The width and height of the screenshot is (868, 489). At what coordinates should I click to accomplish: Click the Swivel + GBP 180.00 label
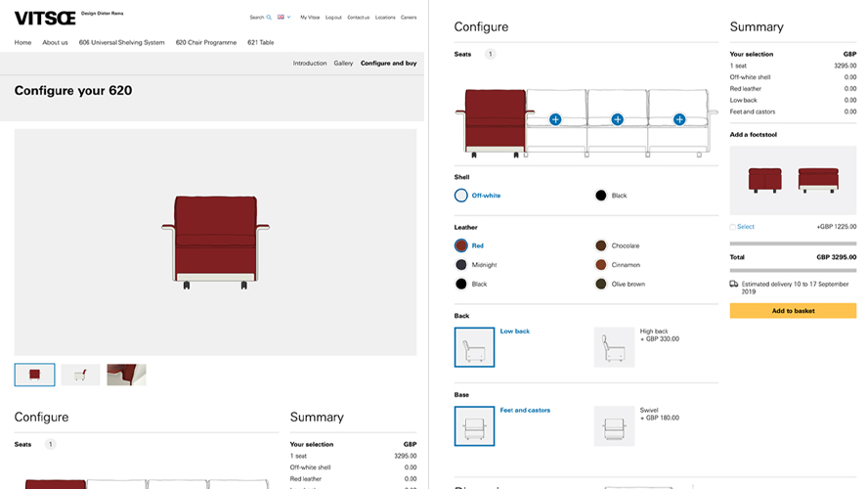(659, 415)
